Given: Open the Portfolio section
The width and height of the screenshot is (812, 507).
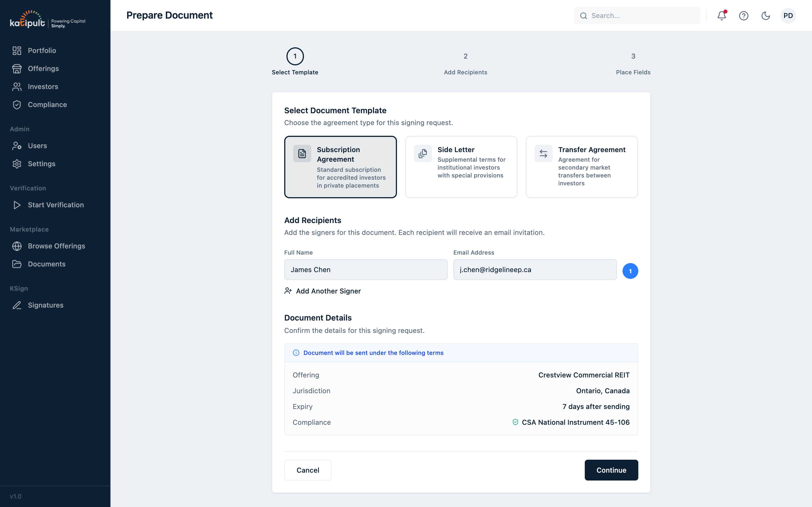Looking at the screenshot, I should (x=42, y=50).
